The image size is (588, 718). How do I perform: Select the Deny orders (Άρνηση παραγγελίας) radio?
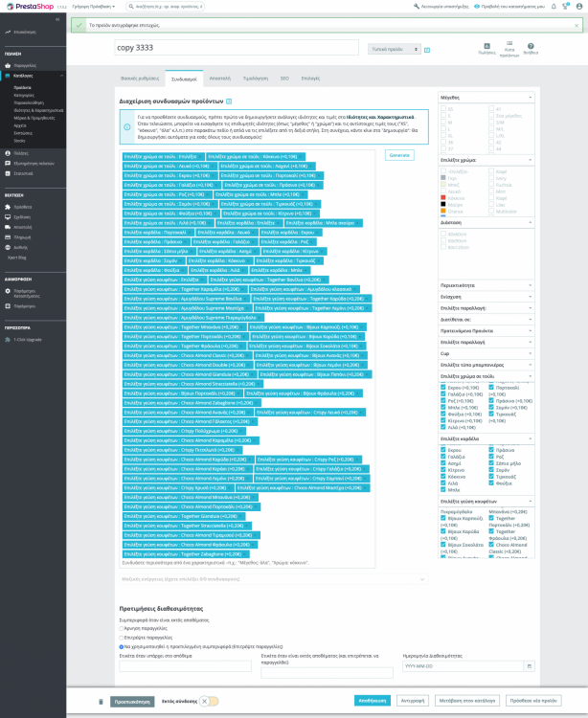pyautogui.click(x=122, y=629)
